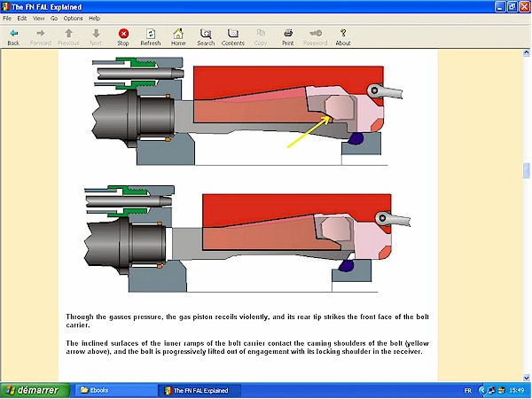The width and height of the screenshot is (532, 399).
Task: Restore down the ebook window
Action: pyautogui.click(x=512, y=7)
